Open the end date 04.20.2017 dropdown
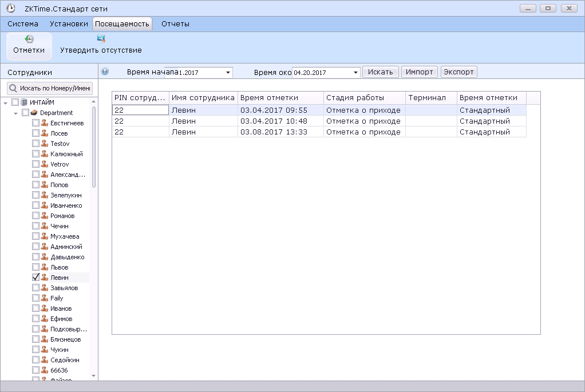The width and height of the screenshot is (585, 392). (355, 73)
